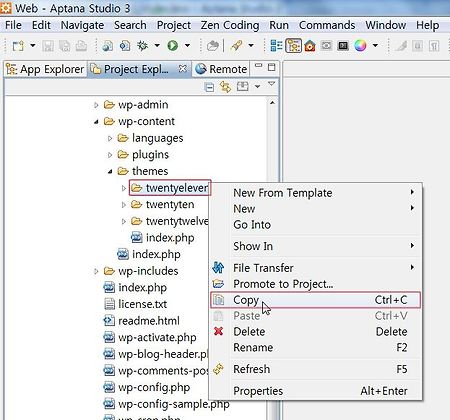Image resolution: width=450 pixels, height=420 pixels.
Task: Click the Debug bug icon in toolbar
Action: (143, 45)
